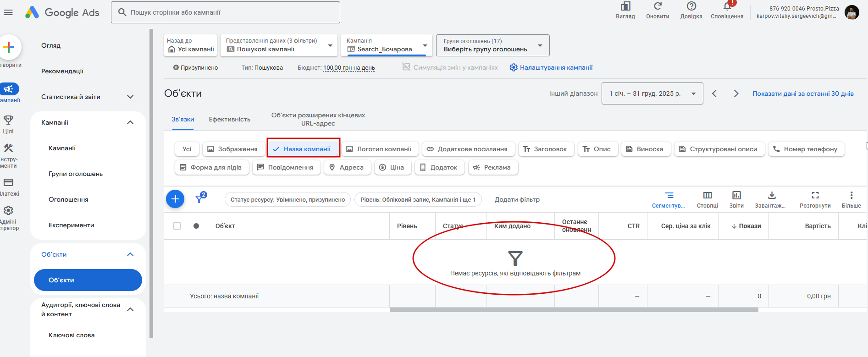
Task: Open the Columns (Стовпці) icon
Action: 707,196
